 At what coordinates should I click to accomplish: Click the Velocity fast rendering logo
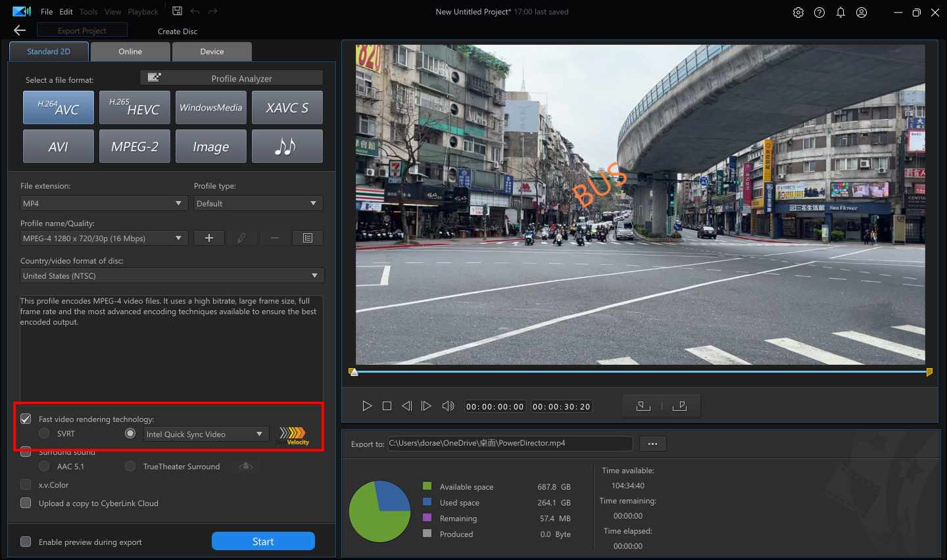pos(293,435)
